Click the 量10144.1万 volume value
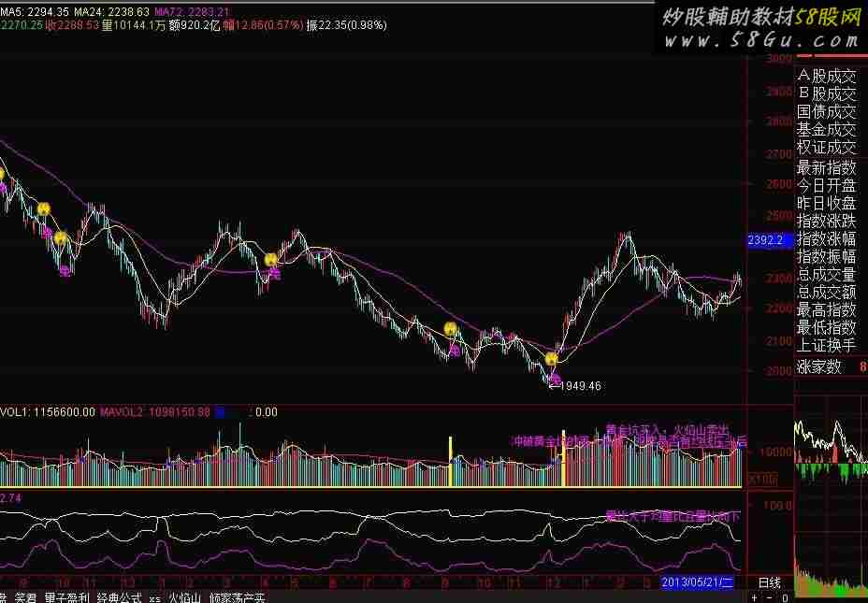 coord(134,25)
